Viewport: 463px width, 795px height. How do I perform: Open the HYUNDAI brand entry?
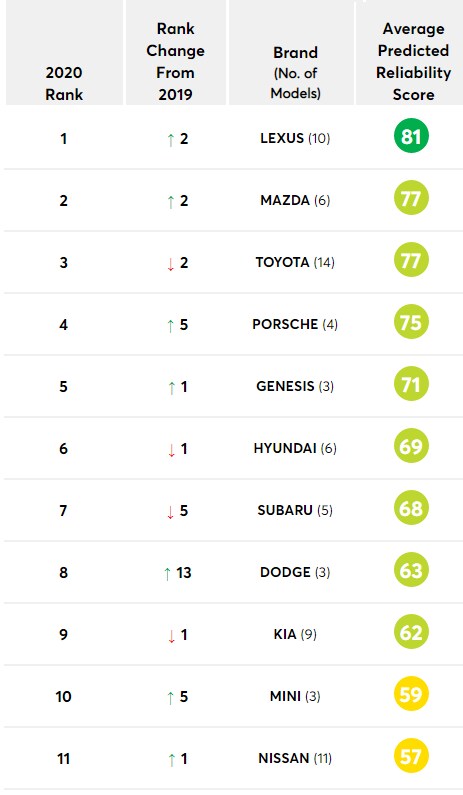point(295,448)
